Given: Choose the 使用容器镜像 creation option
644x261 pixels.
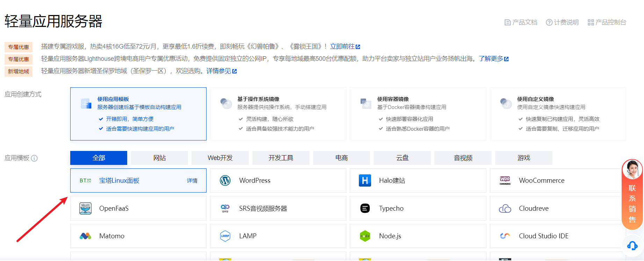Looking at the screenshot, I should tap(418, 114).
